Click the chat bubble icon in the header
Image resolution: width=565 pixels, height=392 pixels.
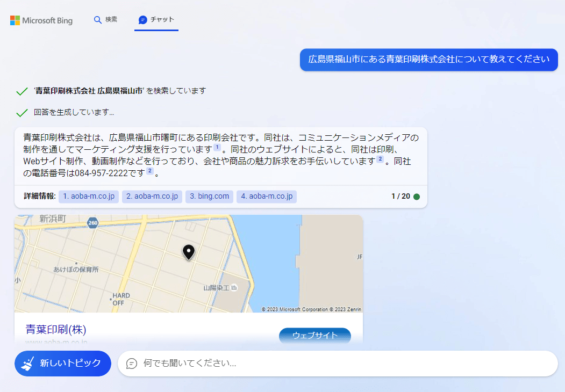(142, 20)
